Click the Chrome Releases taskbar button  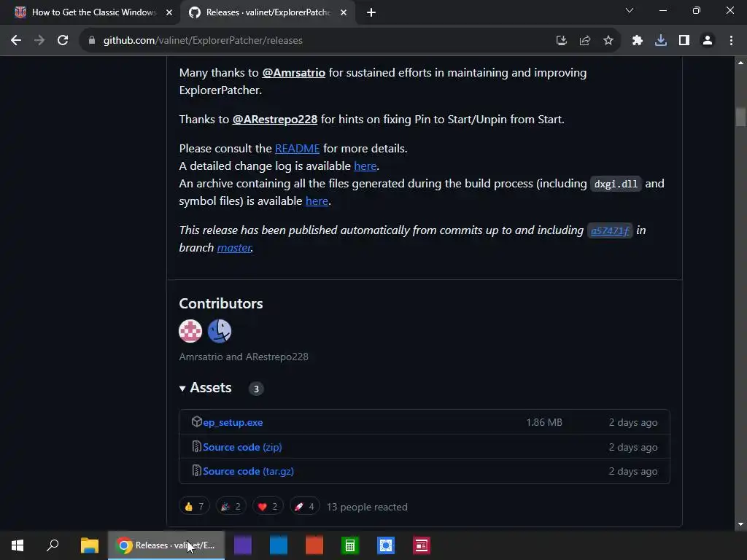tap(166, 545)
